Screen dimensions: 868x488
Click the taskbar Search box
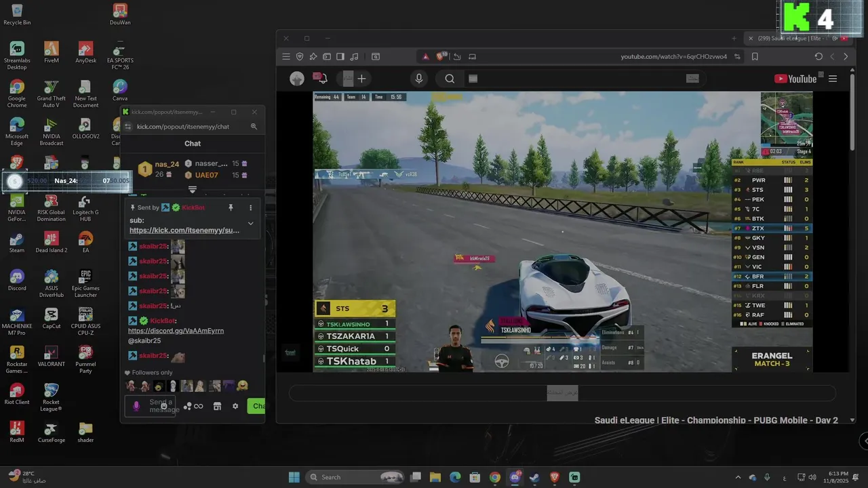pos(355,477)
